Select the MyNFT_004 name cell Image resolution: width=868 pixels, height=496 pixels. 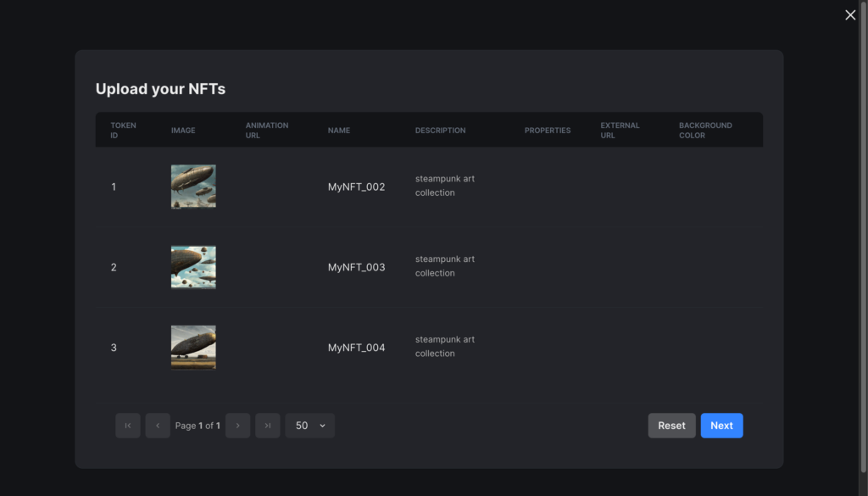pyautogui.click(x=356, y=348)
